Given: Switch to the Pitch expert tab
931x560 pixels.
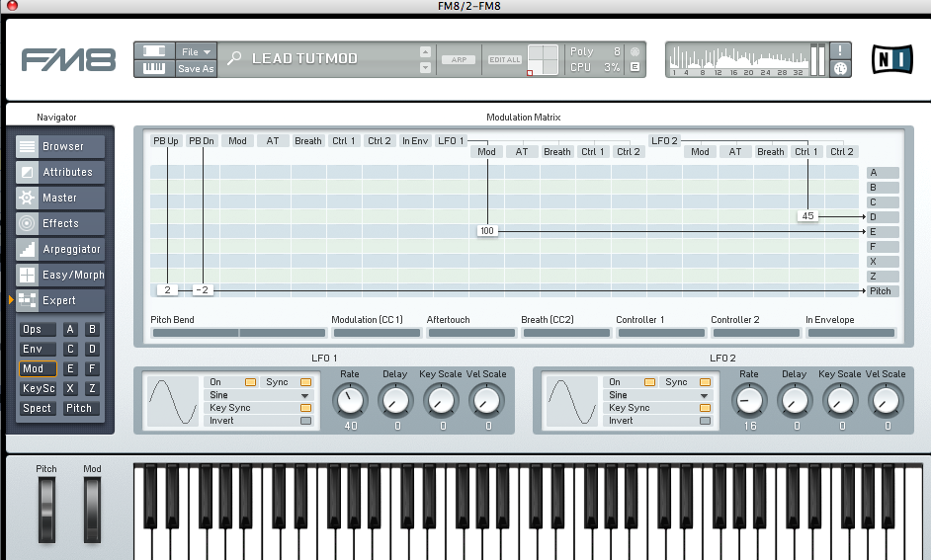Looking at the screenshot, I should point(80,408).
